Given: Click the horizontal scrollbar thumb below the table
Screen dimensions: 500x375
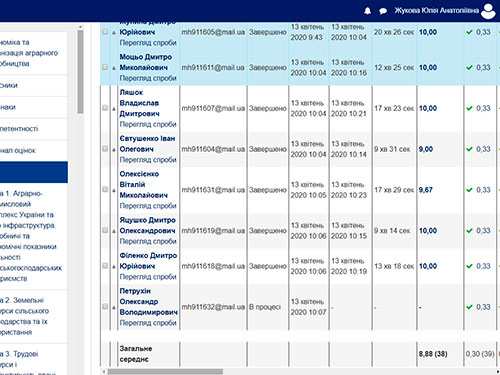Looking at the screenshot, I should [x=165, y=371].
